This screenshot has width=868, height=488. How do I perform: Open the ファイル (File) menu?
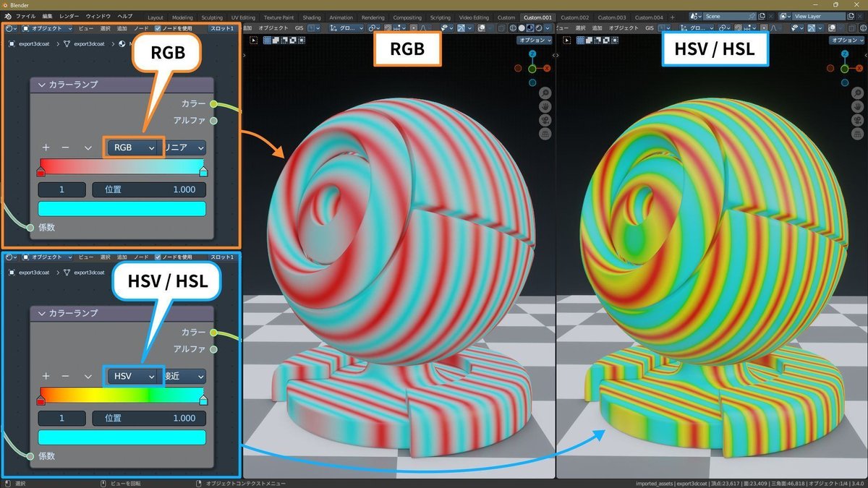coord(25,17)
